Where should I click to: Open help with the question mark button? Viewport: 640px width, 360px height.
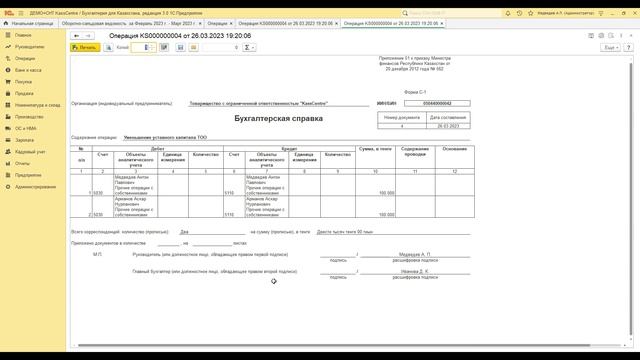coord(629,47)
